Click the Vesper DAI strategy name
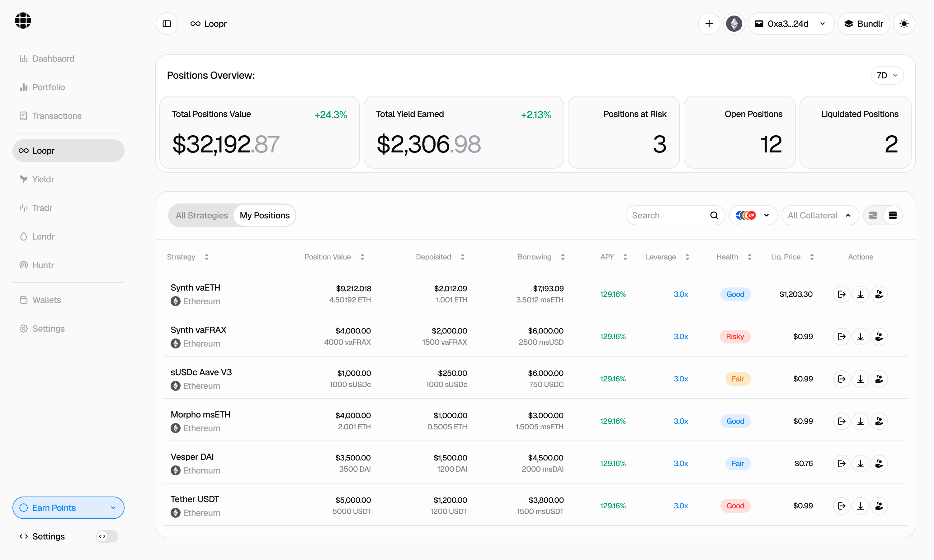 point(192,457)
